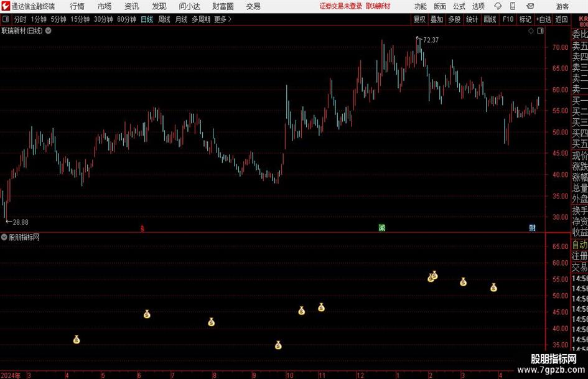Click the blue 财 marker on main chart
The width and height of the screenshot is (588, 379).
tap(532, 228)
